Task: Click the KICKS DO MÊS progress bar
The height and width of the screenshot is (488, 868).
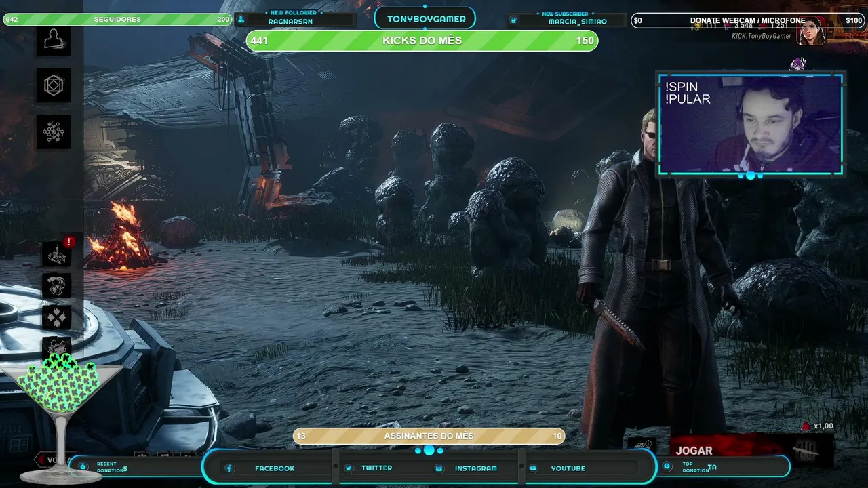Action: [x=422, y=41]
